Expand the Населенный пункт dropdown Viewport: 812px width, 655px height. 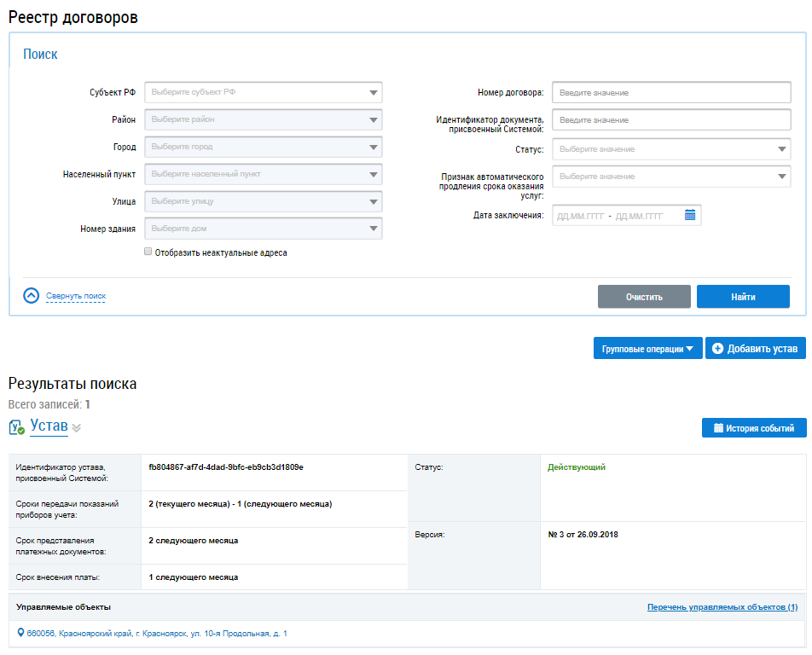(x=263, y=175)
